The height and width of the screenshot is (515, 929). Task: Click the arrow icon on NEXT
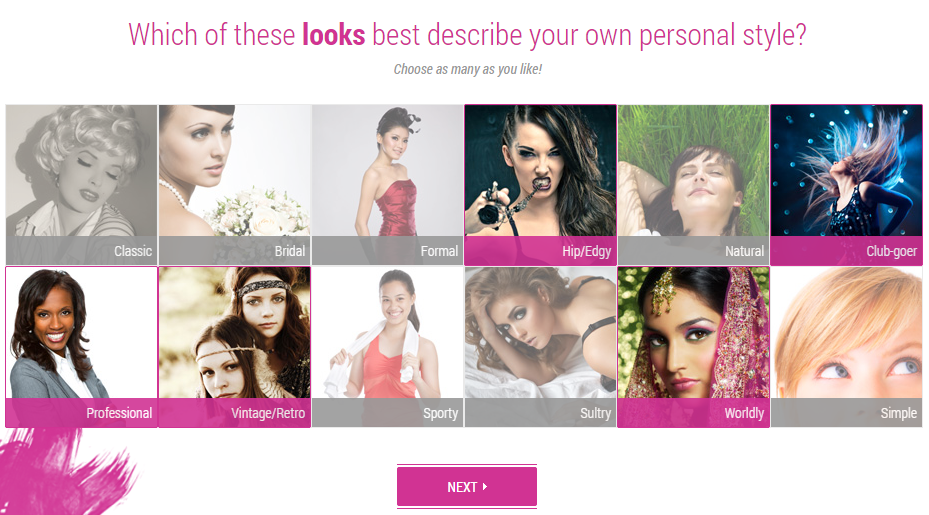click(485, 487)
